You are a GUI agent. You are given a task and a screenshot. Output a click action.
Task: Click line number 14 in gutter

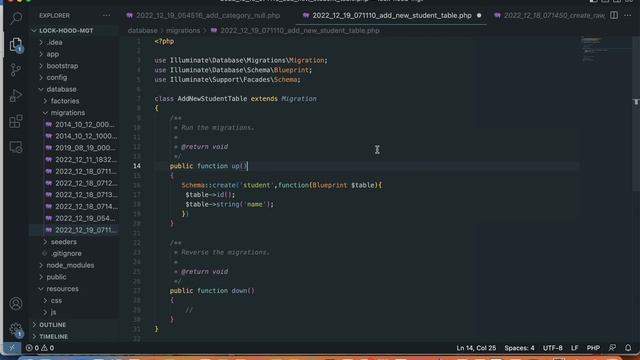(137, 166)
